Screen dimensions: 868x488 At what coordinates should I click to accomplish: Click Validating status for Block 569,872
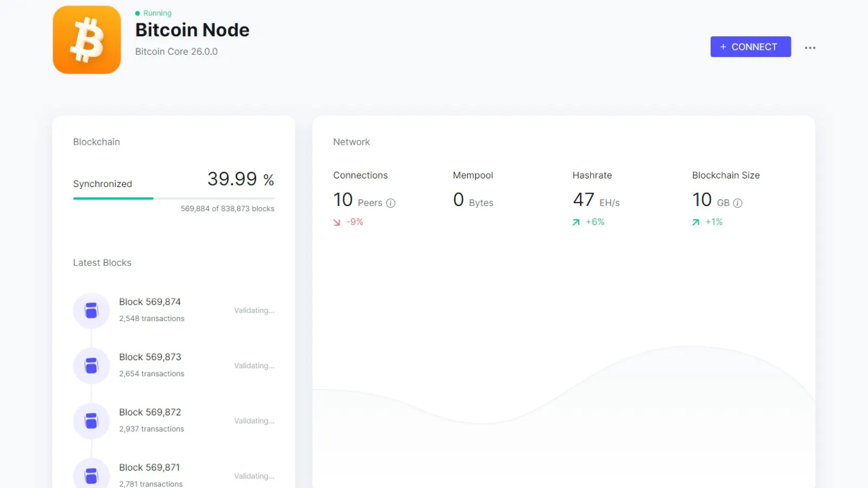[x=254, y=421]
